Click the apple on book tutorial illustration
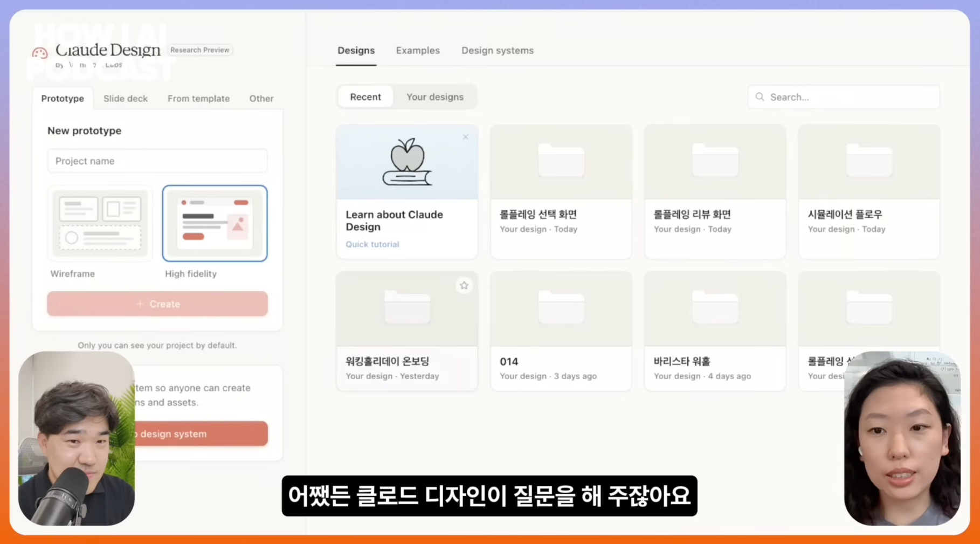The height and width of the screenshot is (544, 980). pos(407,162)
